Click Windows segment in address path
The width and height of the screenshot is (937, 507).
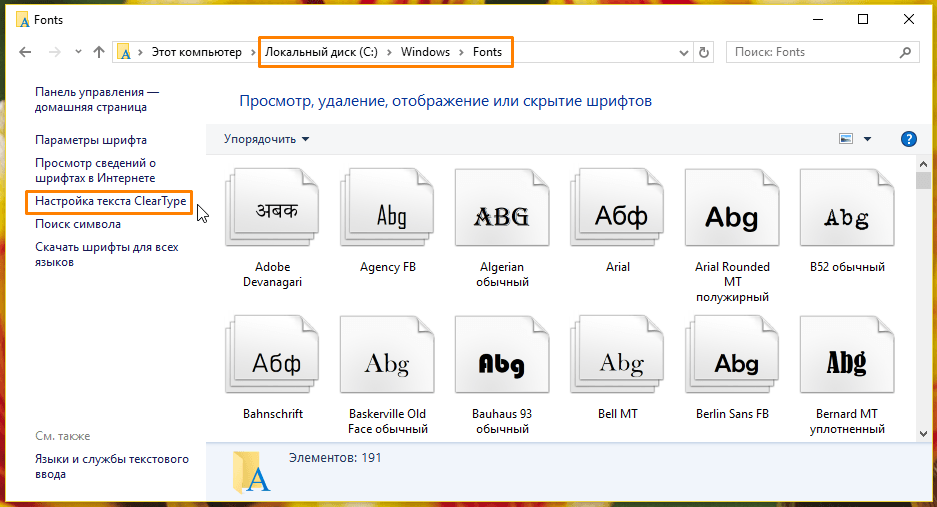tap(425, 52)
